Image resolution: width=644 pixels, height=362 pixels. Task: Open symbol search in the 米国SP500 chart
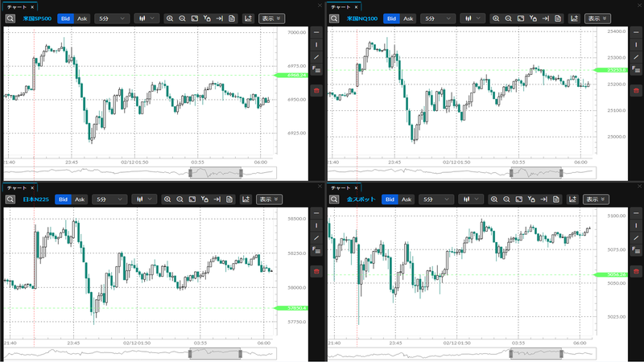click(10, 19)
